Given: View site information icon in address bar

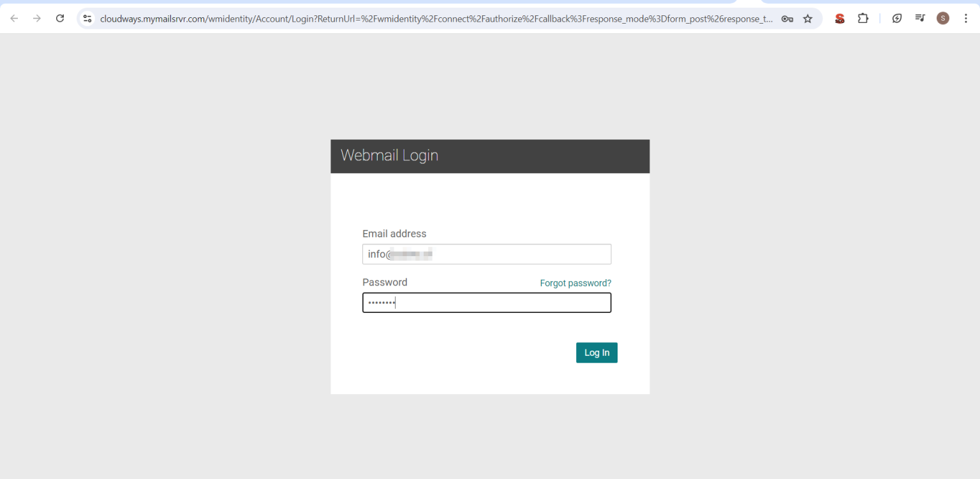Looking at the screenshot, I should coord(88,19).
